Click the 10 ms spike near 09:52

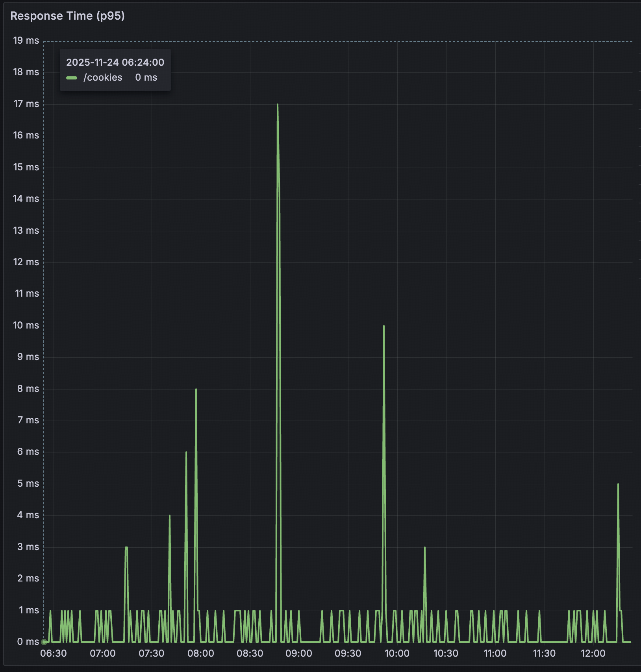click(384, 326)
